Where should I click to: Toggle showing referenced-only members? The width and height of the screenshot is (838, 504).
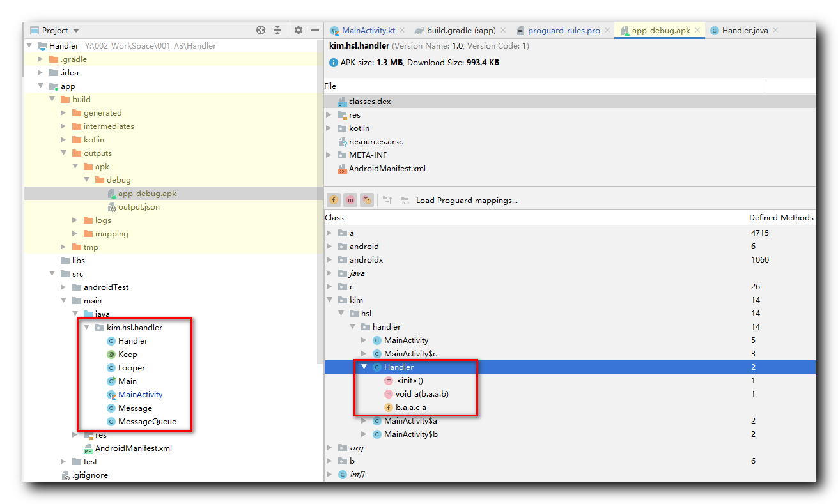(367, 200)
